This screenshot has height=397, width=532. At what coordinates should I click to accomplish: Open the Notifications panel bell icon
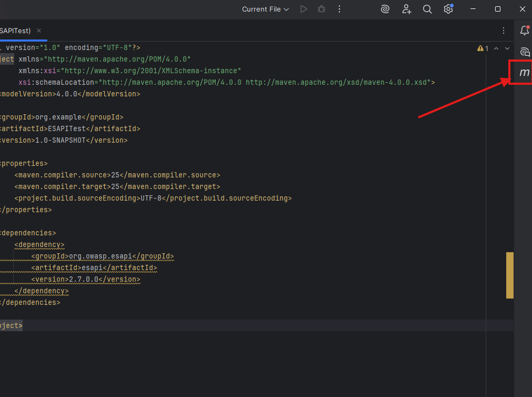tap(524, 31)
